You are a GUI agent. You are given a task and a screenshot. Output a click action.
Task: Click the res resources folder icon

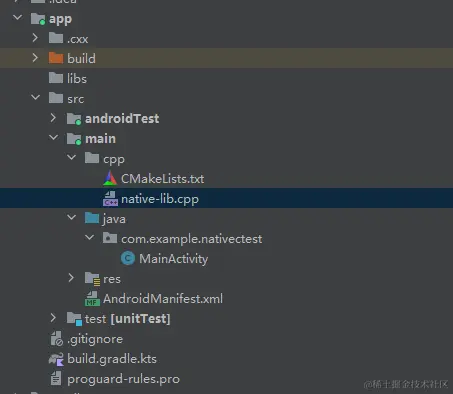[x=92, y=279]
